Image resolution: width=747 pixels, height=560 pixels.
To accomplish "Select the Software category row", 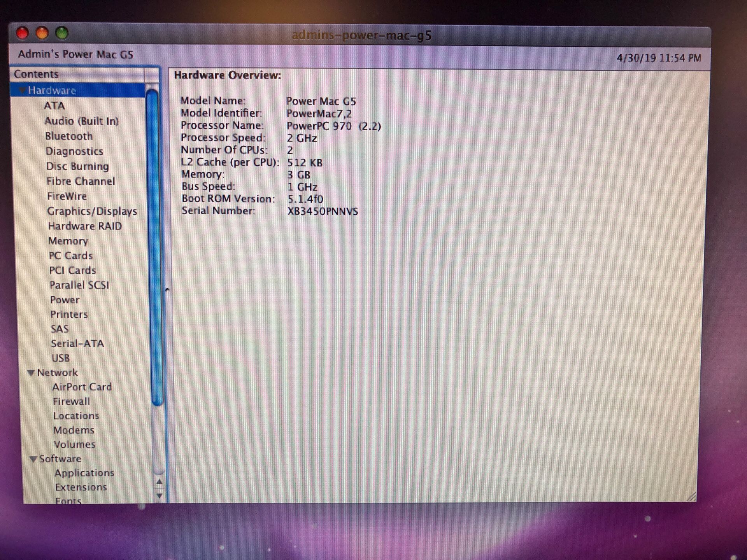I will click(60, 459).
